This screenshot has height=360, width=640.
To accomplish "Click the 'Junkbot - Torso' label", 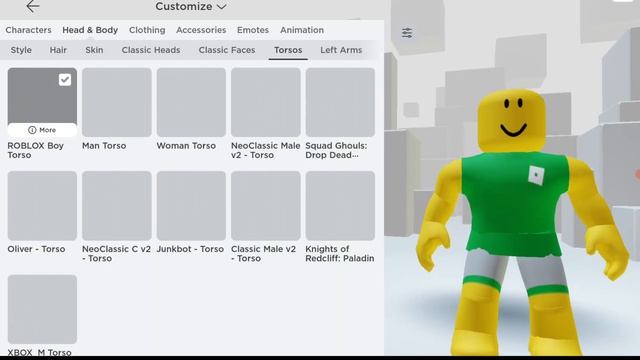I will point(190,249).
